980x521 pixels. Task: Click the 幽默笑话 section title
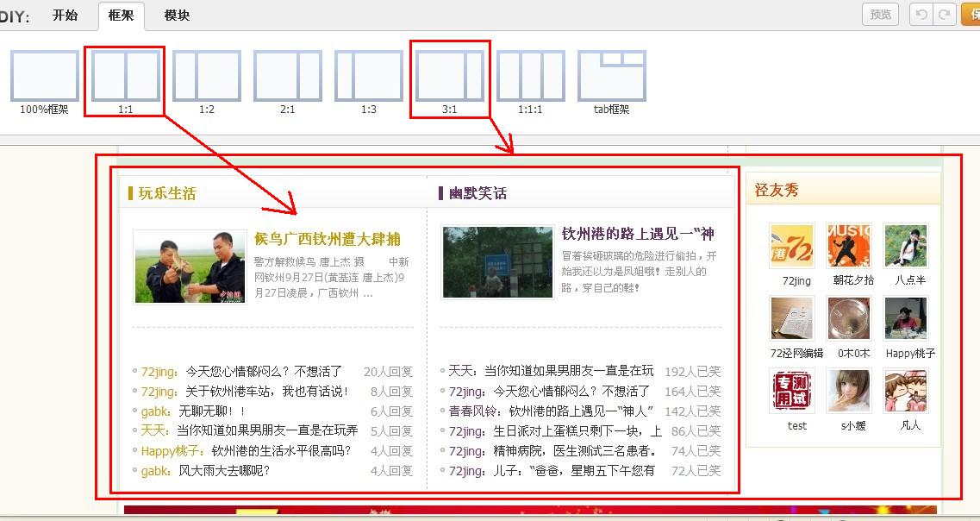[x=478, y=193]
